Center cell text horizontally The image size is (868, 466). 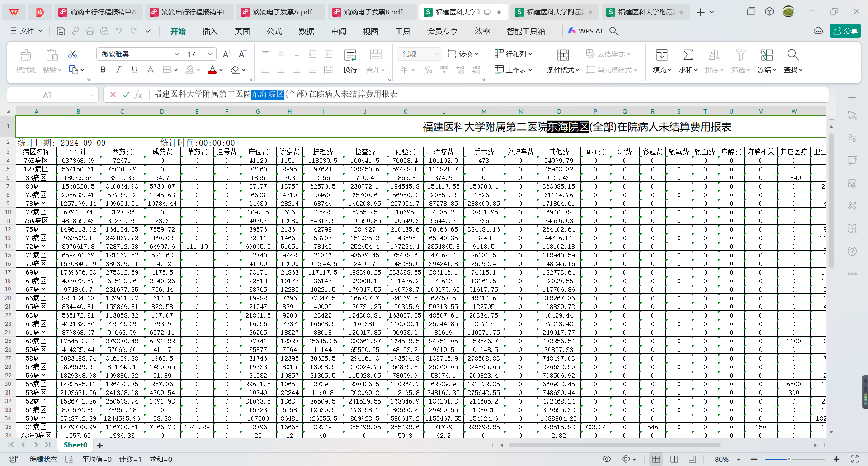tap(281, 70)
